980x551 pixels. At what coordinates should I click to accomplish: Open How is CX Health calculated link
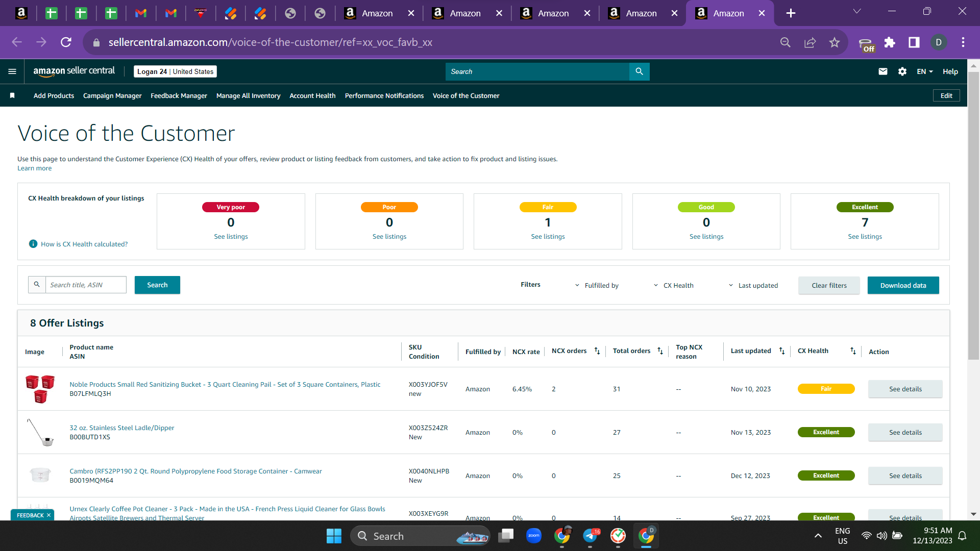pyautogui.click(x=84, y=244)
